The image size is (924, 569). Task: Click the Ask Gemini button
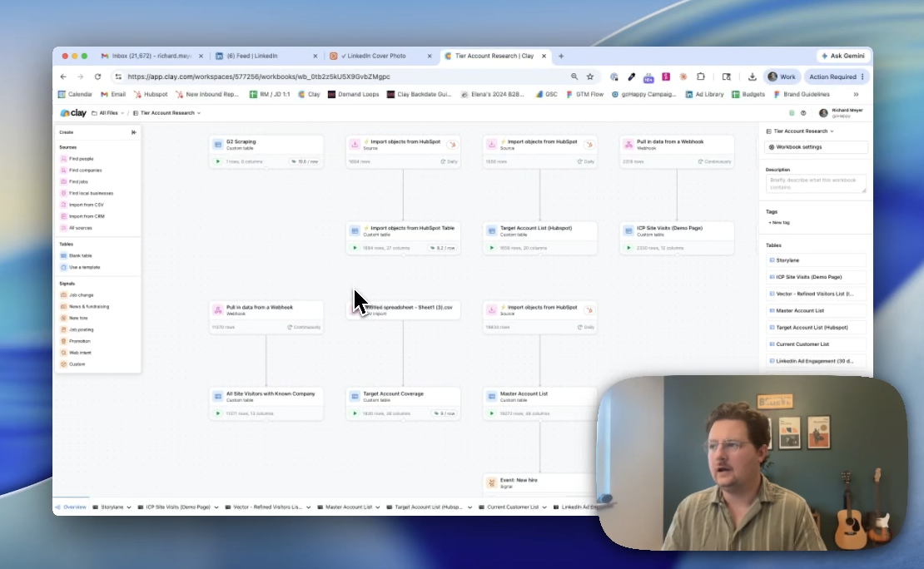coord(842,56)
